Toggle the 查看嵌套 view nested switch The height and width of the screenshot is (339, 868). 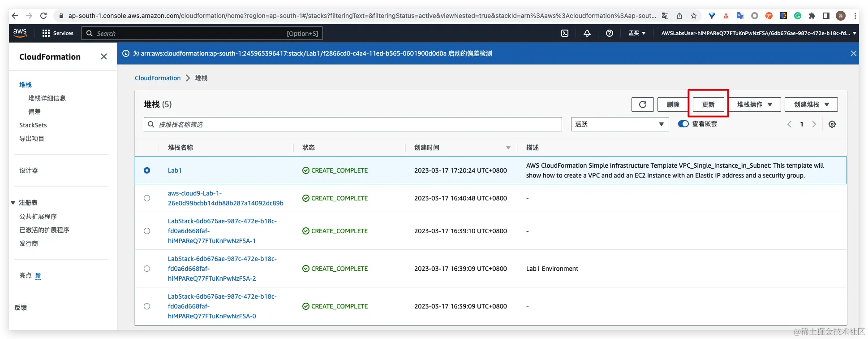point(683,124)
